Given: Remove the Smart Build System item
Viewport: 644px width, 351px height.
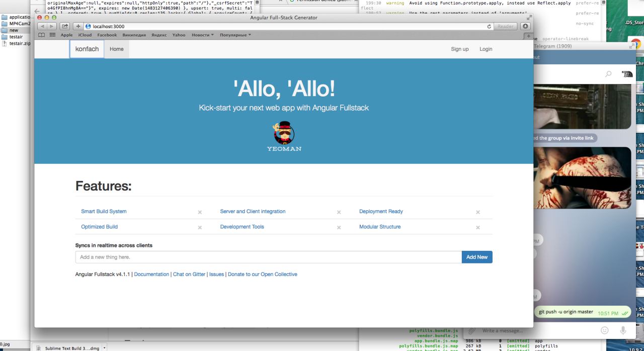Looking at the screenshot, I should [x=200, y=212].
